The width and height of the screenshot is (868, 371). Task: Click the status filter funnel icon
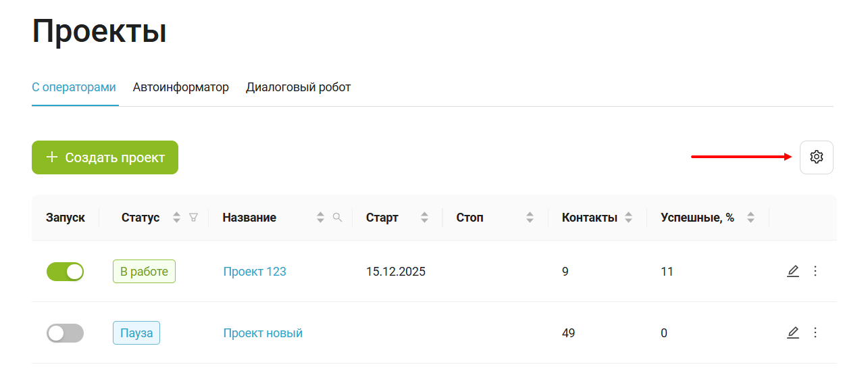[194, 218]
